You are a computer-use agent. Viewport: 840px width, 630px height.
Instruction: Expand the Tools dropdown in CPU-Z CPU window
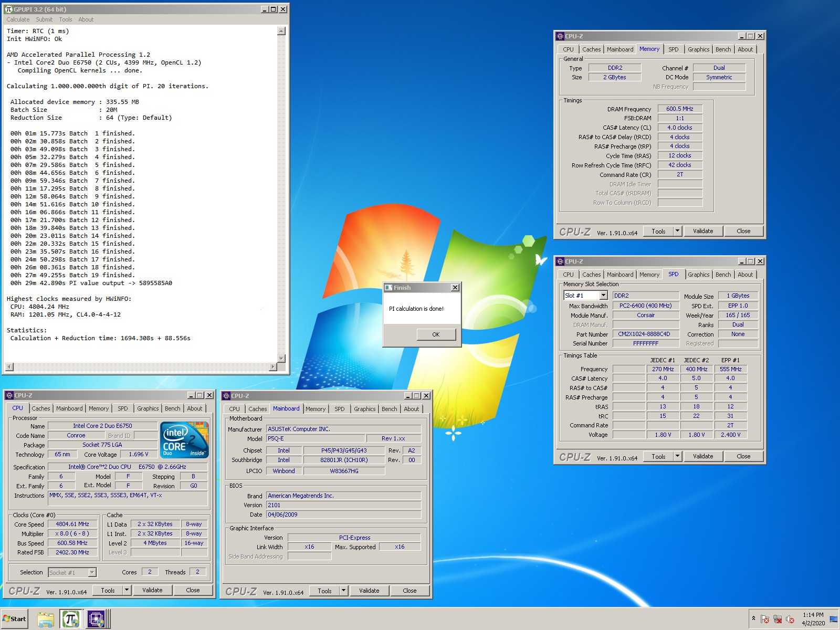click(x=127, y=590)
